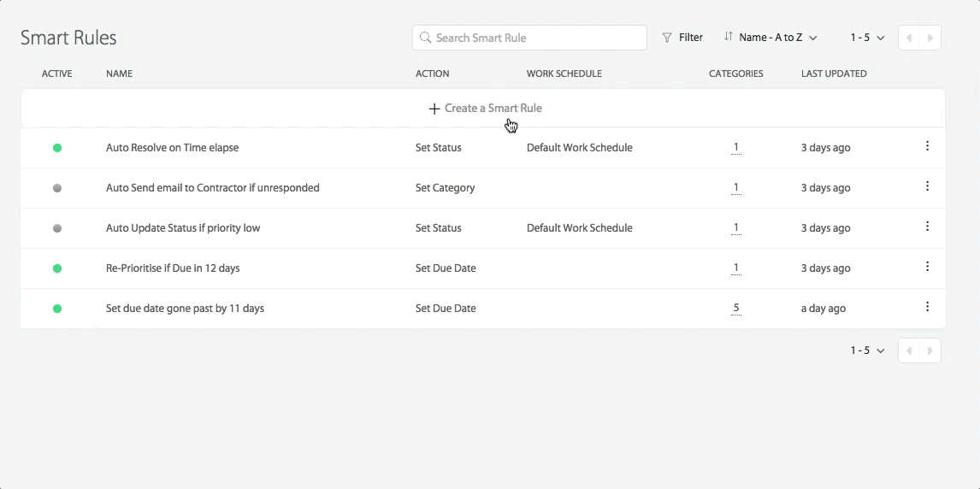Click the Filter funnel icon
The height and width of the screenshot is (489, 980).
pyautogui.click(x=667, y=38)
